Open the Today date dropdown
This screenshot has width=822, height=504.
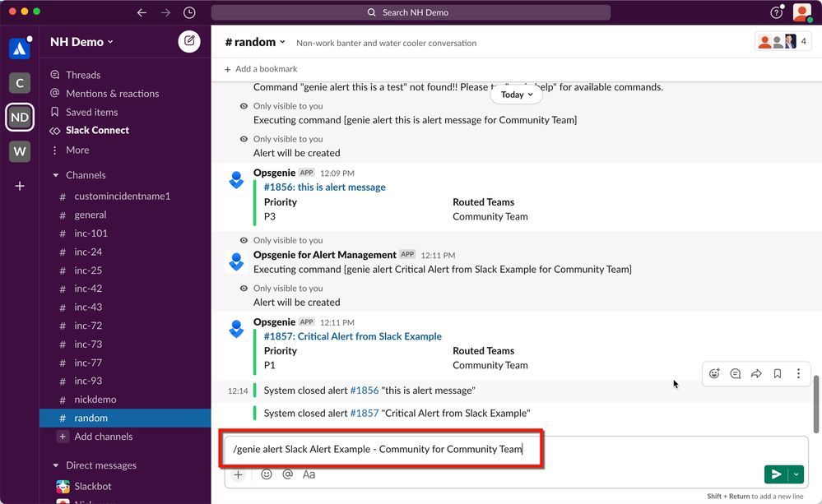[517, 95]
